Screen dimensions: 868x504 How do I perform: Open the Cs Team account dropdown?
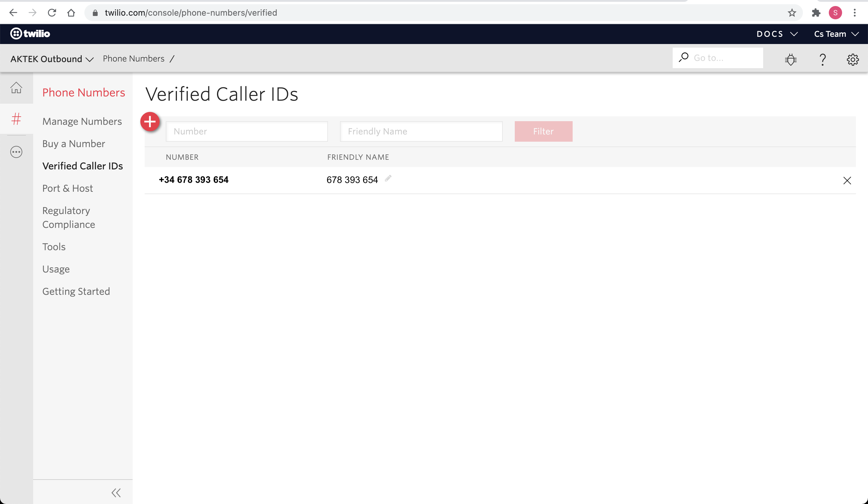click(836, 34)
